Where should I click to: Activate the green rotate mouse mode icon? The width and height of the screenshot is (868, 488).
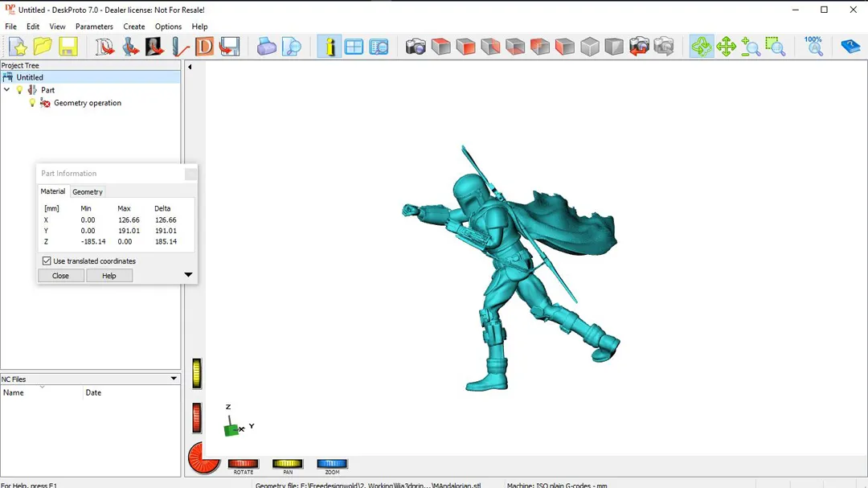[x=702, y=47]
